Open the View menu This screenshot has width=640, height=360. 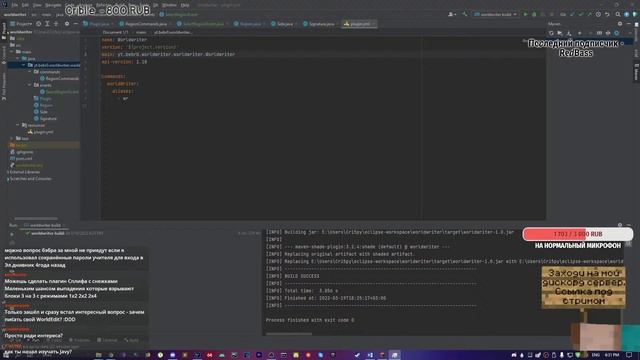point(37,5)
